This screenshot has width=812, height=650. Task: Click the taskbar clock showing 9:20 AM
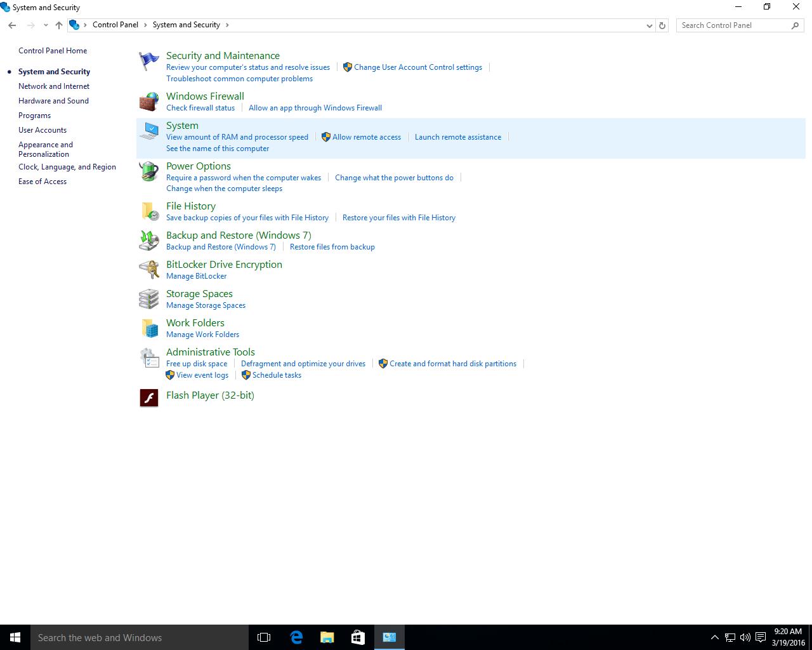[x=788, y=637]
